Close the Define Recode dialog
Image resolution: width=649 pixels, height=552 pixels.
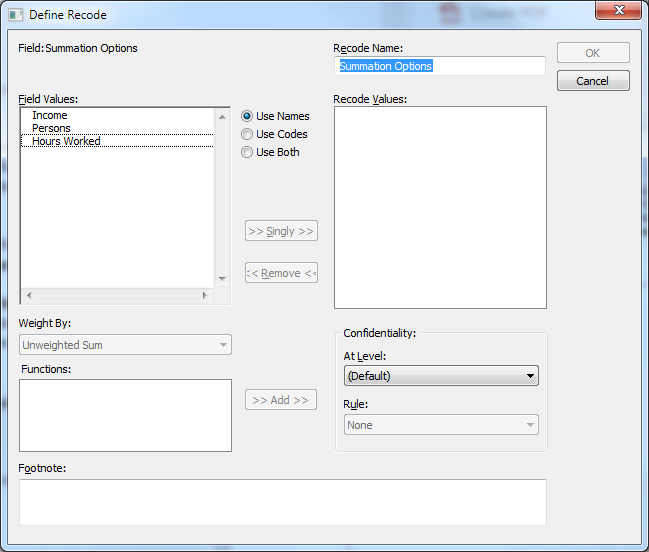tap(618, 12)
